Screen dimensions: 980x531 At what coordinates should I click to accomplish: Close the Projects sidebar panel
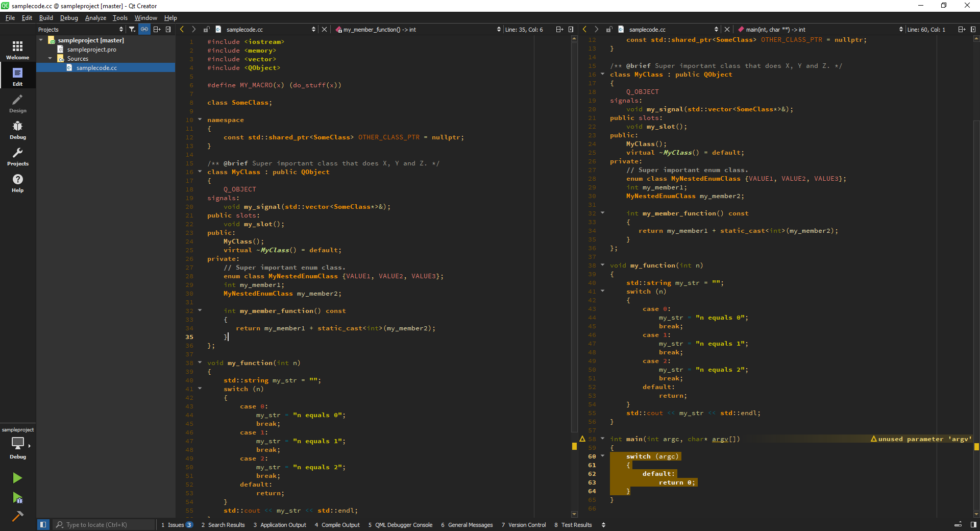click(x=168, y=30)
